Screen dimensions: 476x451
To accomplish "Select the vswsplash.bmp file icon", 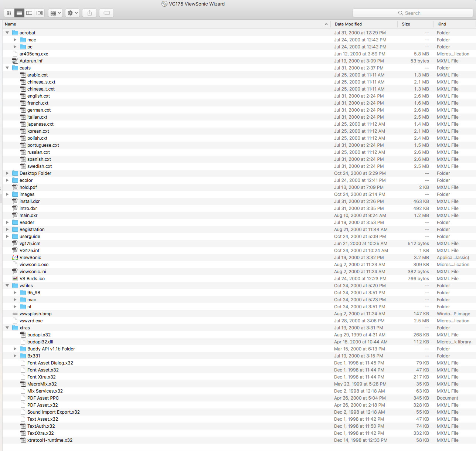I will click(15, 314).
